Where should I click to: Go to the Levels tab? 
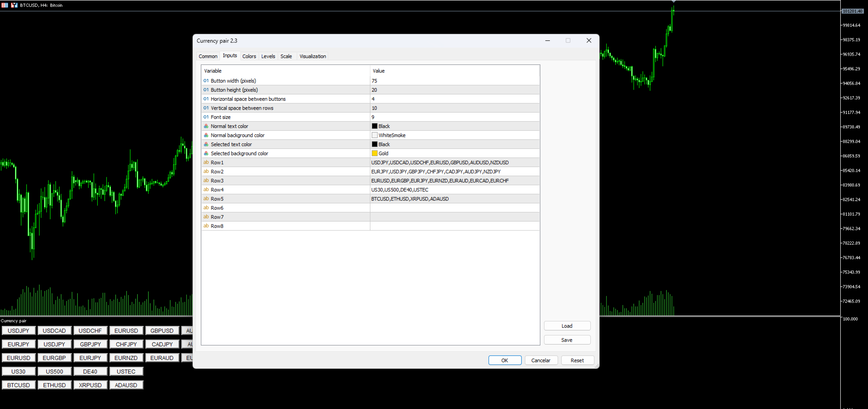click(268, 56)
